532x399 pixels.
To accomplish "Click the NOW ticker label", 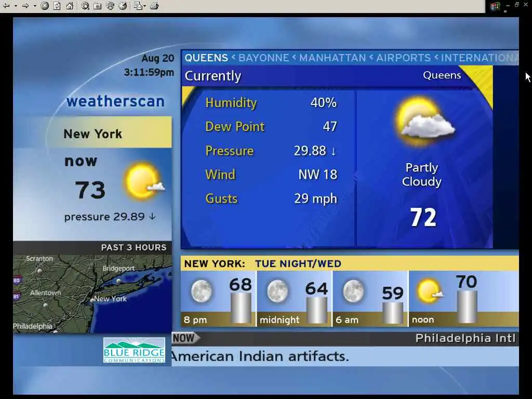I will pyautogui.click(x=186, y=338).
